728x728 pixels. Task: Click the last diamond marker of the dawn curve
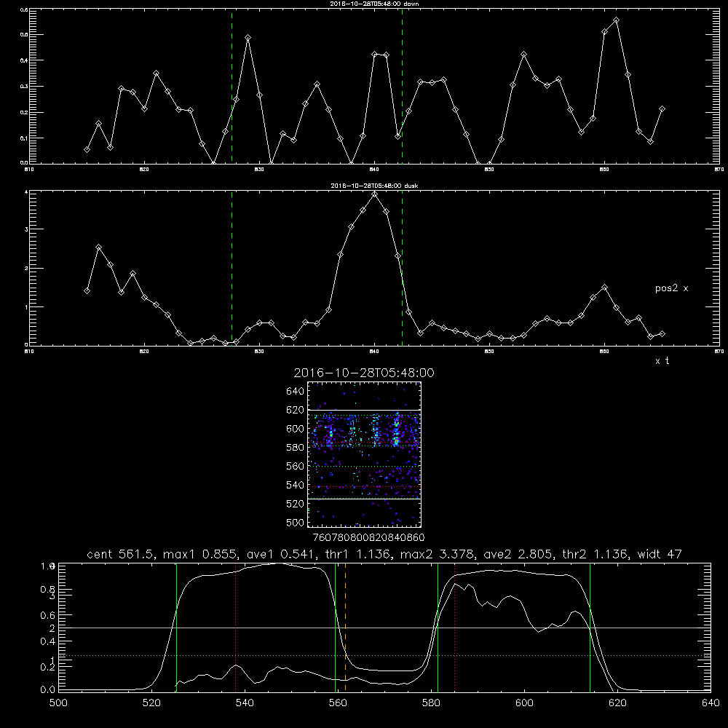click(x=662, y=109)
